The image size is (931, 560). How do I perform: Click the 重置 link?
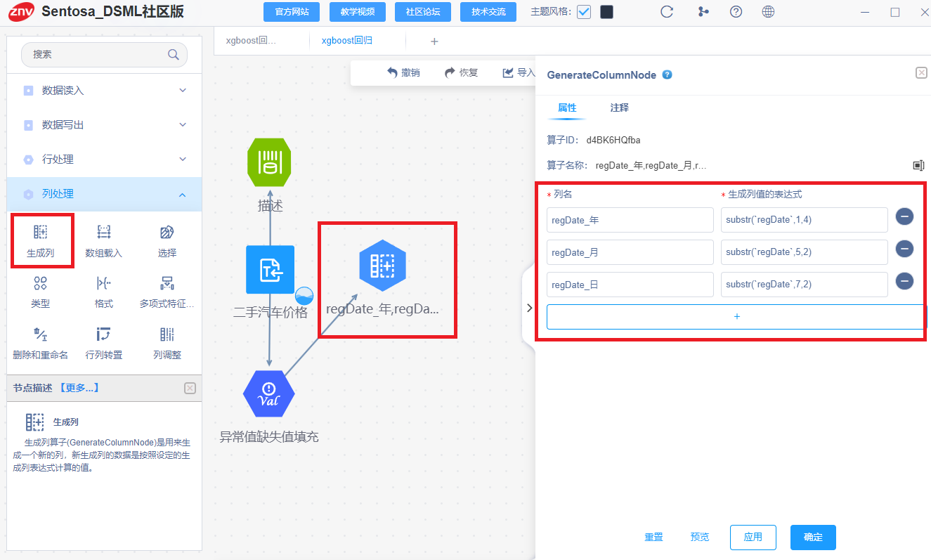click(x=653, y=537)
